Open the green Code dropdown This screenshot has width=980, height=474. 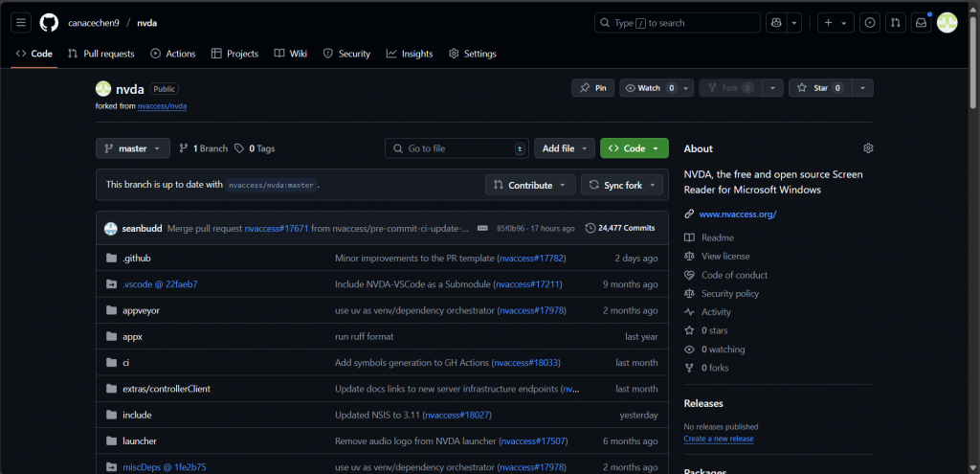[x=635, y=148]
